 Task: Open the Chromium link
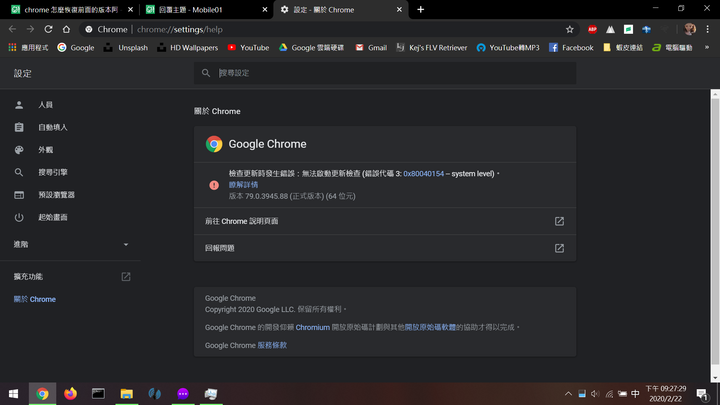click(312, 327)
